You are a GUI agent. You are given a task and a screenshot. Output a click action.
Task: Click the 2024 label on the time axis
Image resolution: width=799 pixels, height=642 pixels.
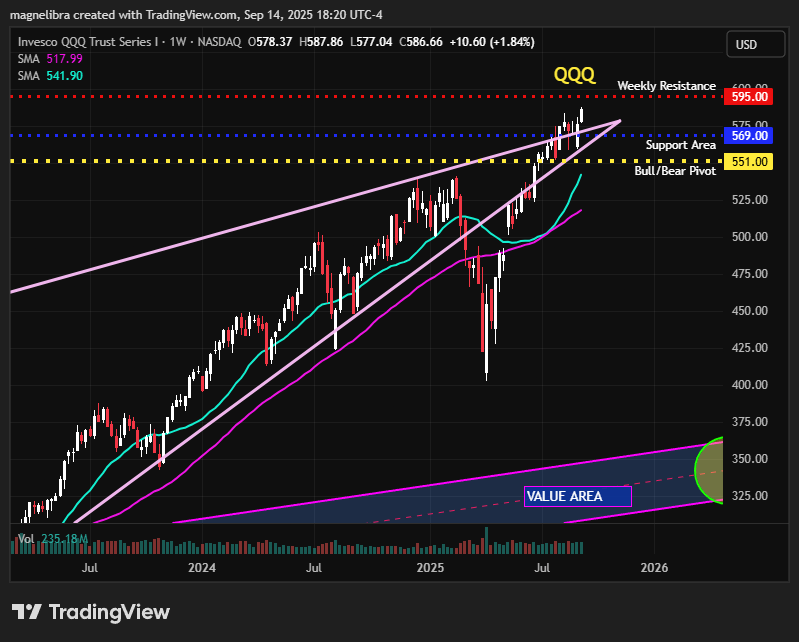(202, 568)
